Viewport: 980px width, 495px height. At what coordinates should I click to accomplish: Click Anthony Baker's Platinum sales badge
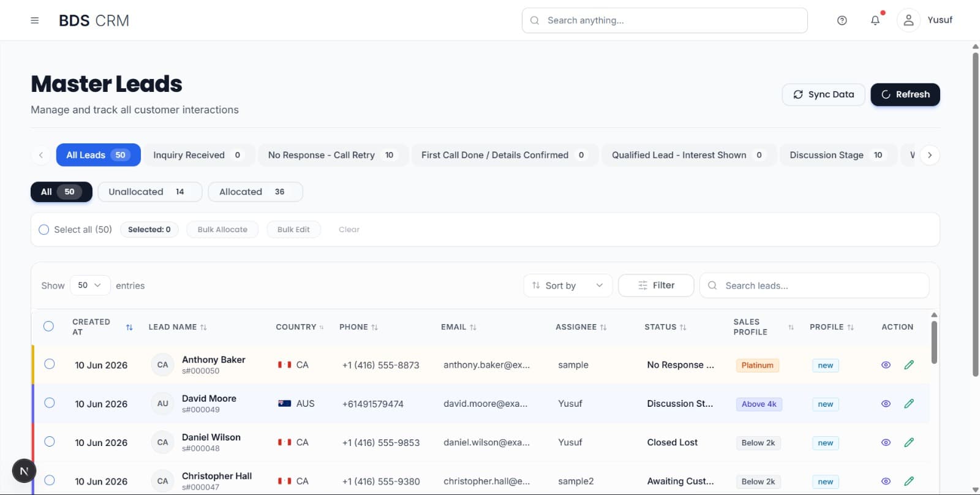758,365
